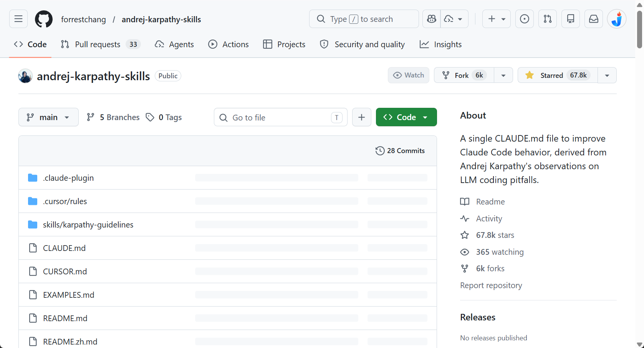Open your pull requests from the header icon
644x348 pixels.
pyautogui.click(x=547, y=19)
